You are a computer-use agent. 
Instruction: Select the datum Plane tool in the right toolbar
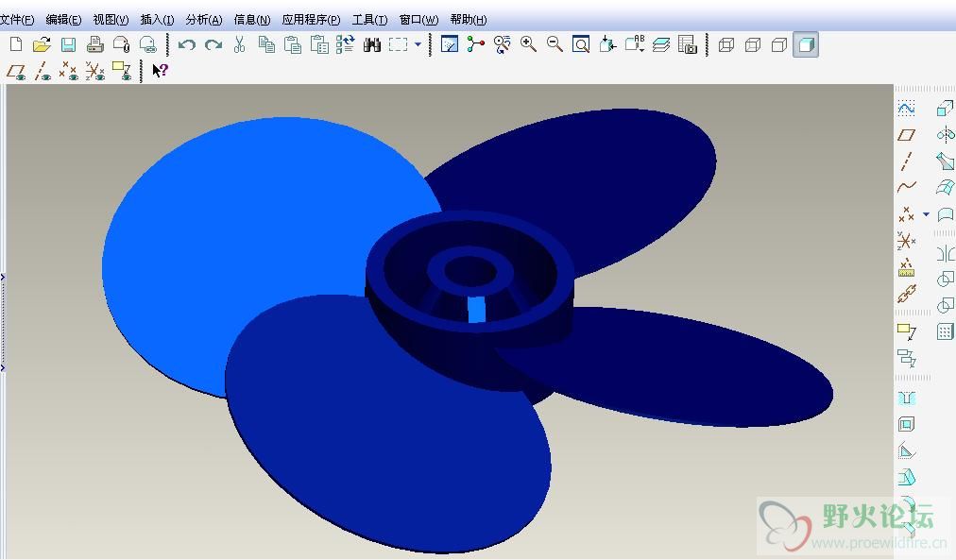(907, 135)
